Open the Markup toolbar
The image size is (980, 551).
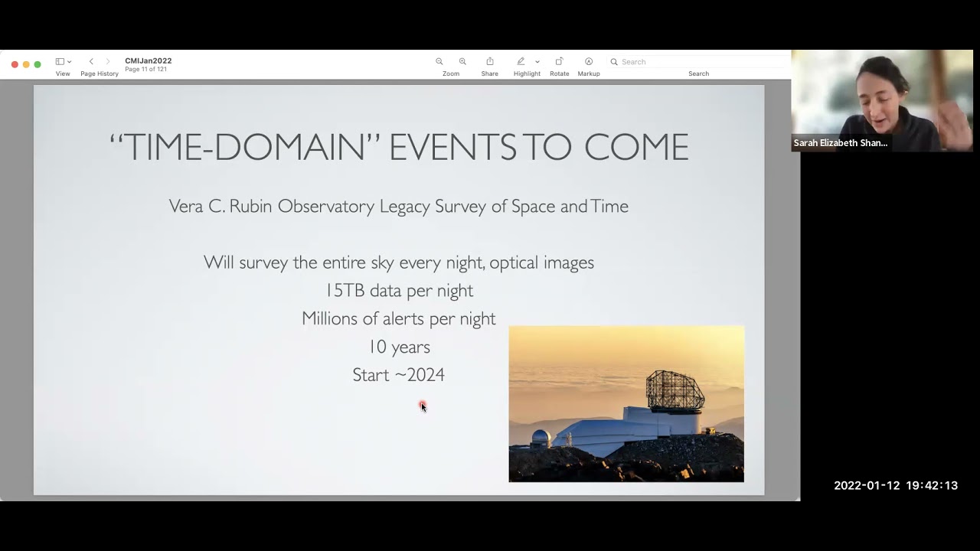click(x=589, y=62)
